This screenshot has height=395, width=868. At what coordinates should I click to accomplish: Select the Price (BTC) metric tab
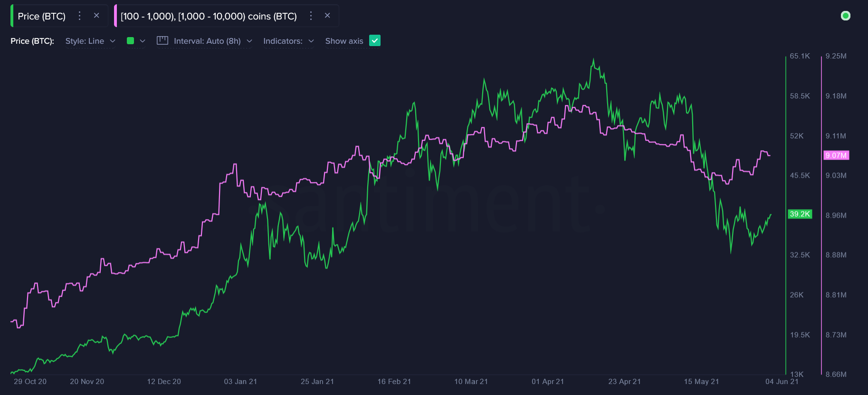click(42, 16)
